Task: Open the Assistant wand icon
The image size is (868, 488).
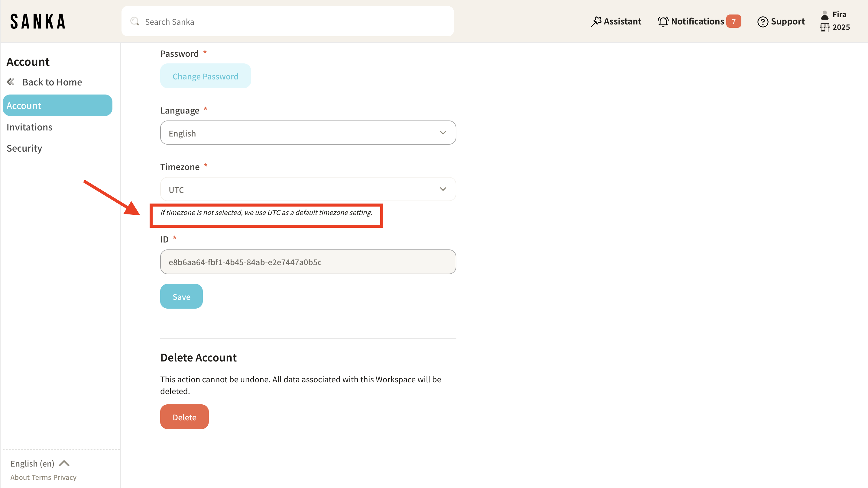Action: tap(596, 21)
